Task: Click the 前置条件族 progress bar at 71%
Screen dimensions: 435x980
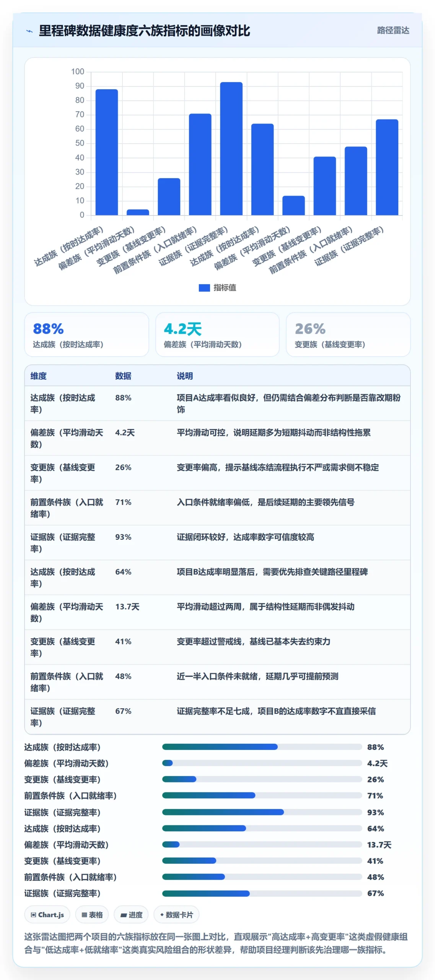Action: pyautogui.click(x=262, y=795)
